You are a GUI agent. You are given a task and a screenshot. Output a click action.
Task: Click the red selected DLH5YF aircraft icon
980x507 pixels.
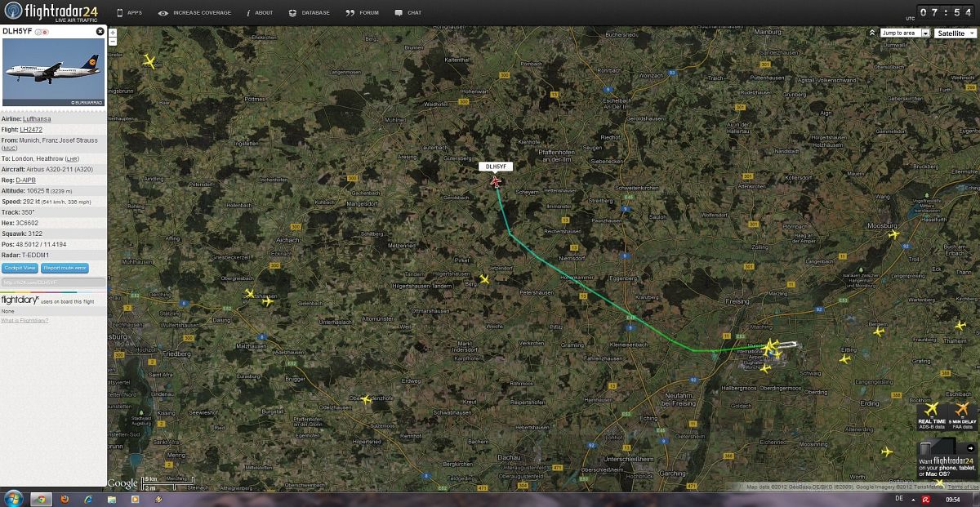tap(496, 181)
